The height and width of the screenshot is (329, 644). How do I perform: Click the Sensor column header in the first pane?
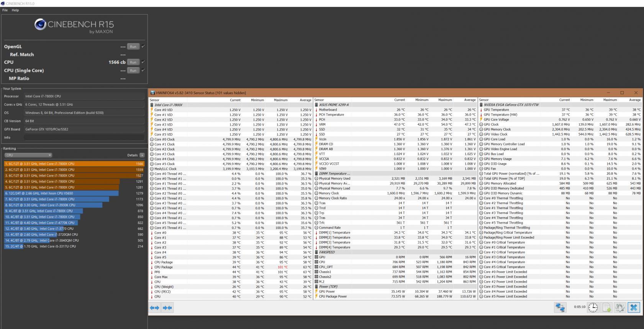click(x=154, y=100)
